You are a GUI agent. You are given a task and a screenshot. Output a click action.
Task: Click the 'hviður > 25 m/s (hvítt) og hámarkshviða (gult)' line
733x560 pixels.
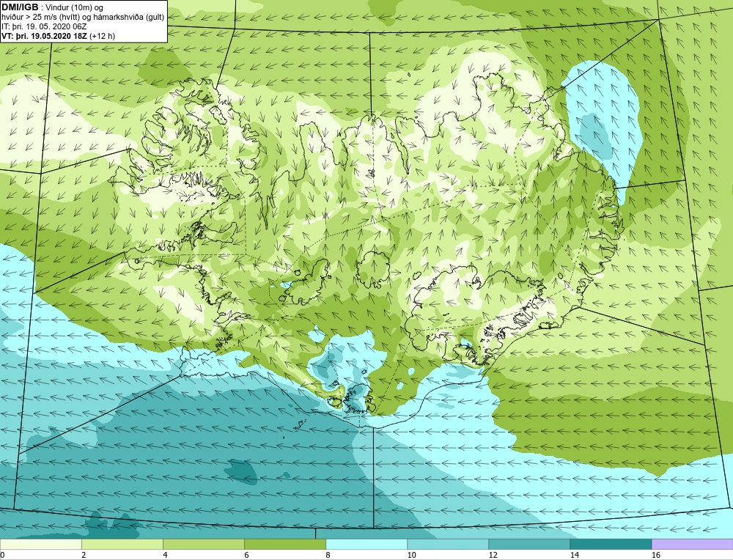point(83,18)
